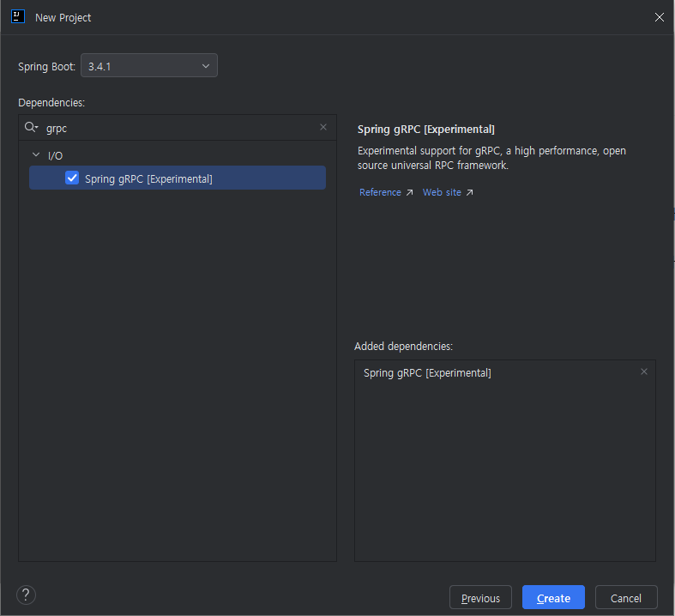The height and width of the screenshot is (616, 675).
Task: Uncheck the Spring gRPC [Experimental] checkbox
Action: click(72, 178)
